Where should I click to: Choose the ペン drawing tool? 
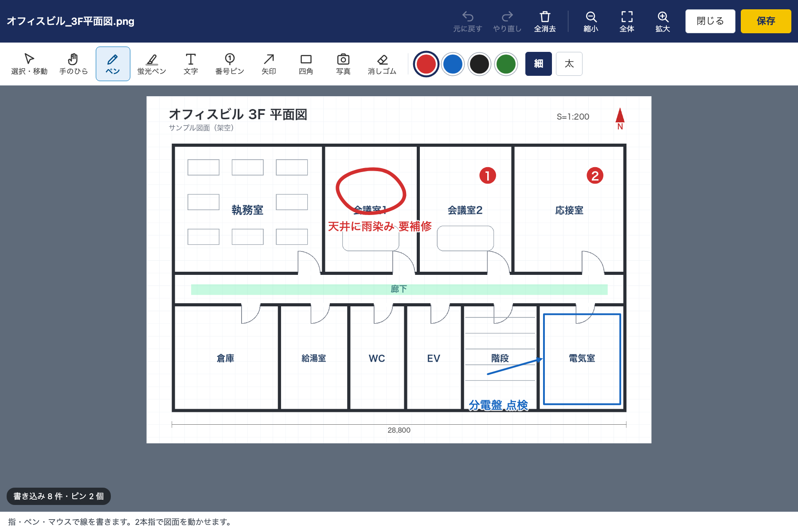click(113, 64)
